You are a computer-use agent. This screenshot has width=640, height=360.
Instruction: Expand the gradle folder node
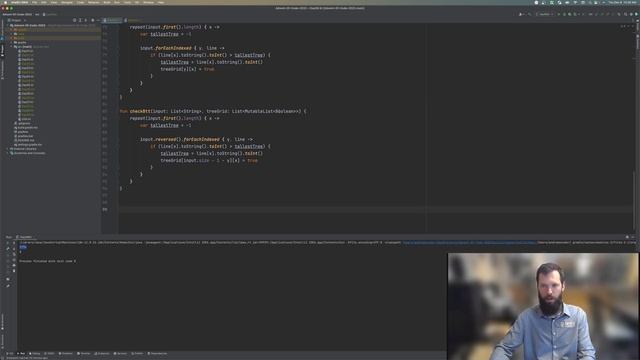12,42
